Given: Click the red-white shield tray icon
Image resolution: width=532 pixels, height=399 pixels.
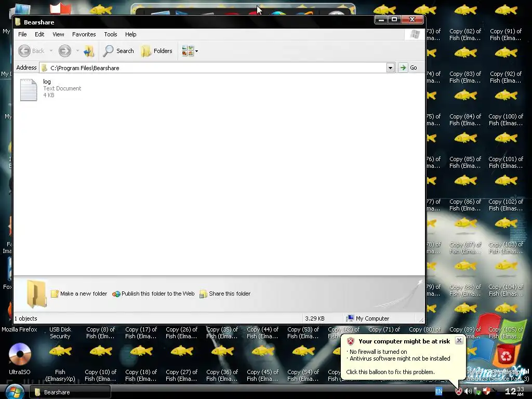Looking at the screenshot, I should pos(486,392).
